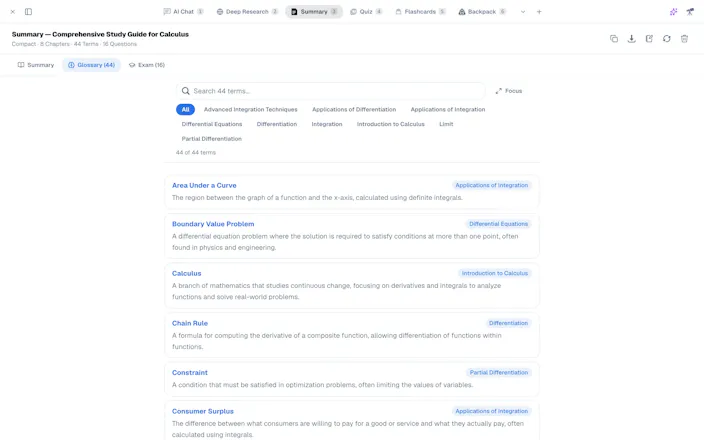Open the Consumer Surplus term

(x=203, y=411)
